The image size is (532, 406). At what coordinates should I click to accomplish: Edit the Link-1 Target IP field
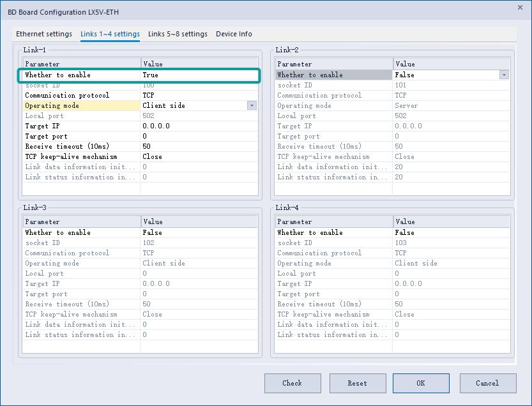(198, 126)
